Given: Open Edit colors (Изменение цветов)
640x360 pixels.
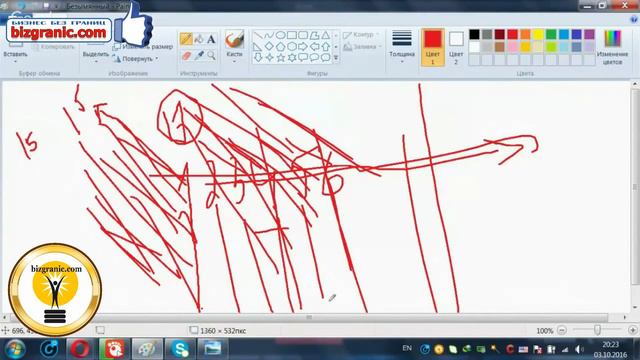Looking at the screenshot, I should (x=612, y=47).
